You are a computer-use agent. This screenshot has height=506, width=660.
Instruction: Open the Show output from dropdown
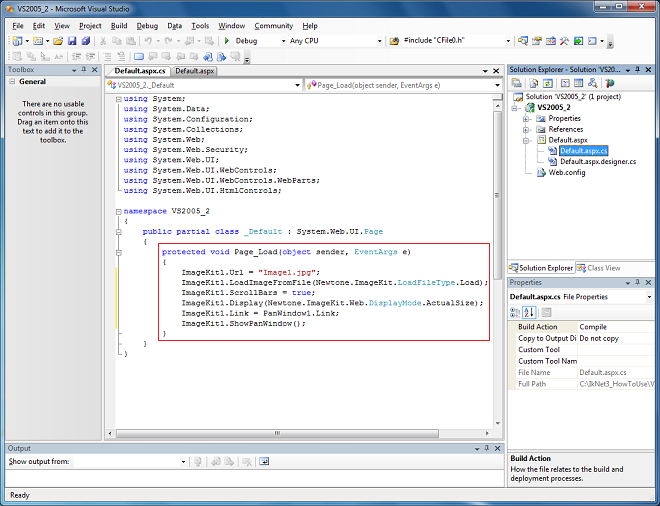tap(183, 462)
